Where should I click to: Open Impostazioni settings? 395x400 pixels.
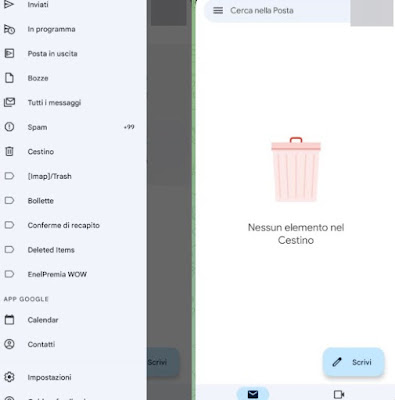click(73, 377)
